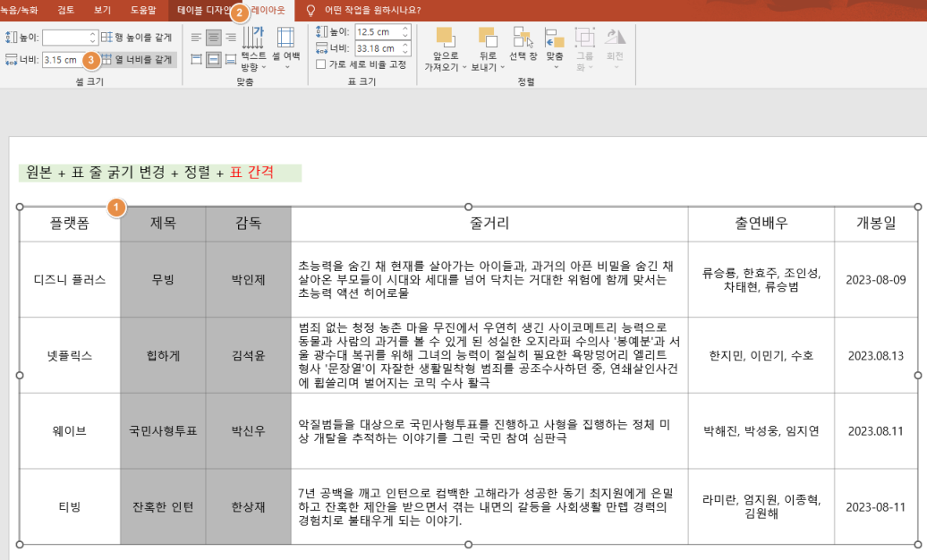Image resolution: width=927 pixels, height=560 pixels.
Task: Click the Bring Forward (앞으로 가져오기) icon
Action: click(445, 43)
